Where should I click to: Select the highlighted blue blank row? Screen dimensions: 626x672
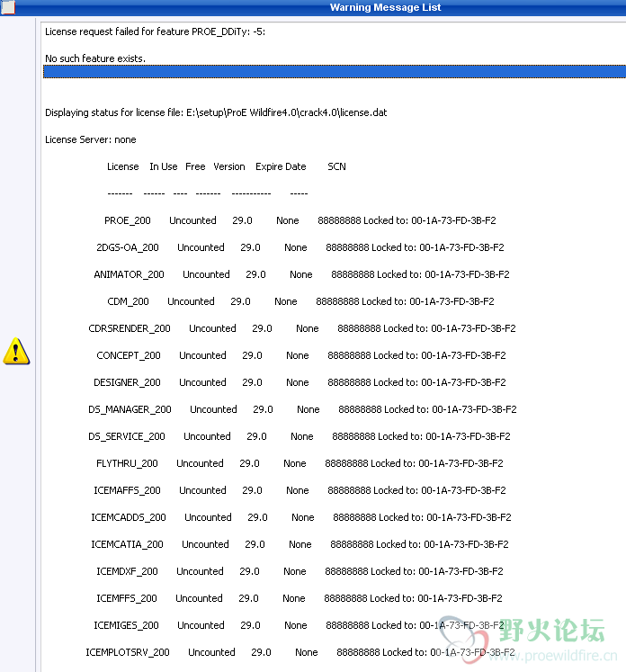coord(335,72)
